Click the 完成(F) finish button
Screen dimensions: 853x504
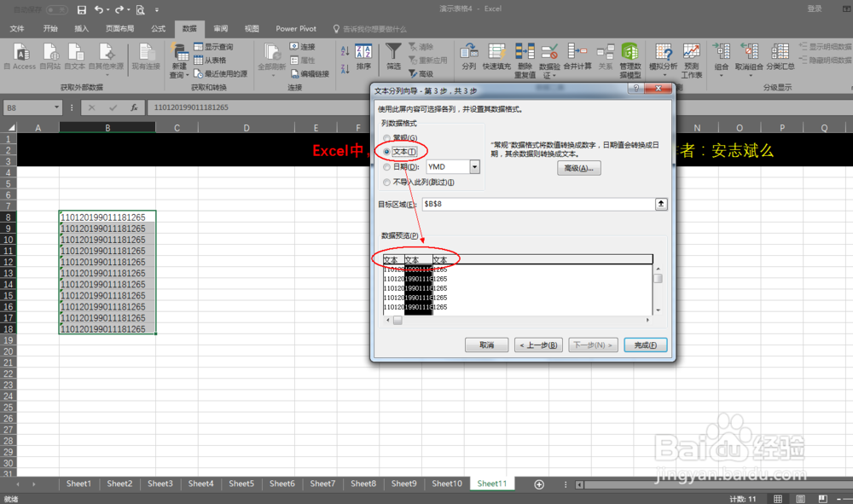point(645,345)
